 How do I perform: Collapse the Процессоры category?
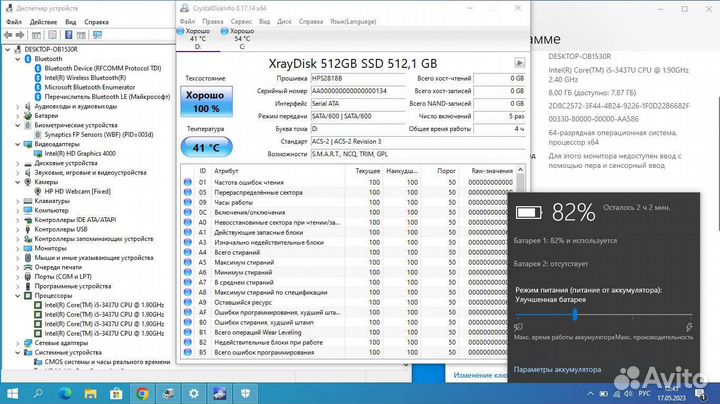(x=17, y=296)
